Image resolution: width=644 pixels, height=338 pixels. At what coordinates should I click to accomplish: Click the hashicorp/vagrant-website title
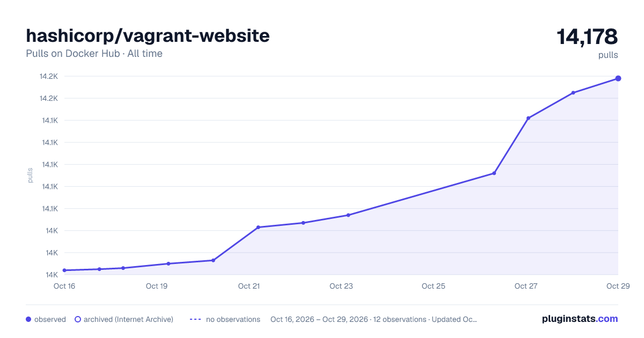[148, 36]
